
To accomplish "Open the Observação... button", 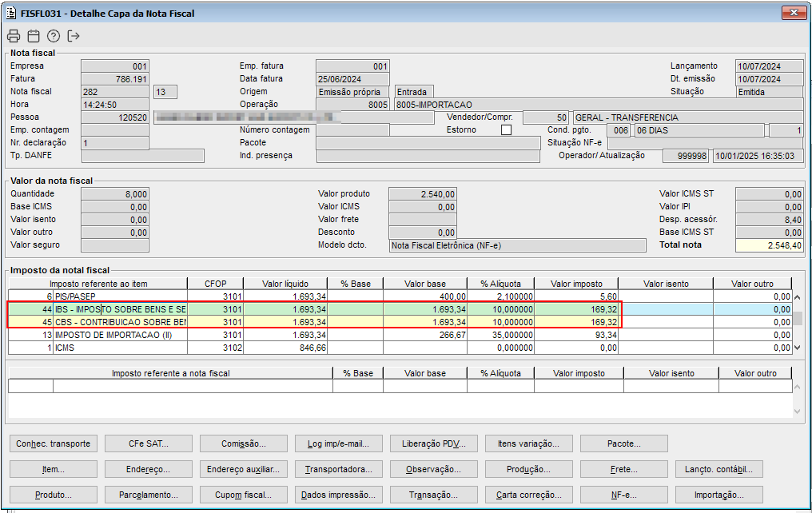I will [434, 469].
